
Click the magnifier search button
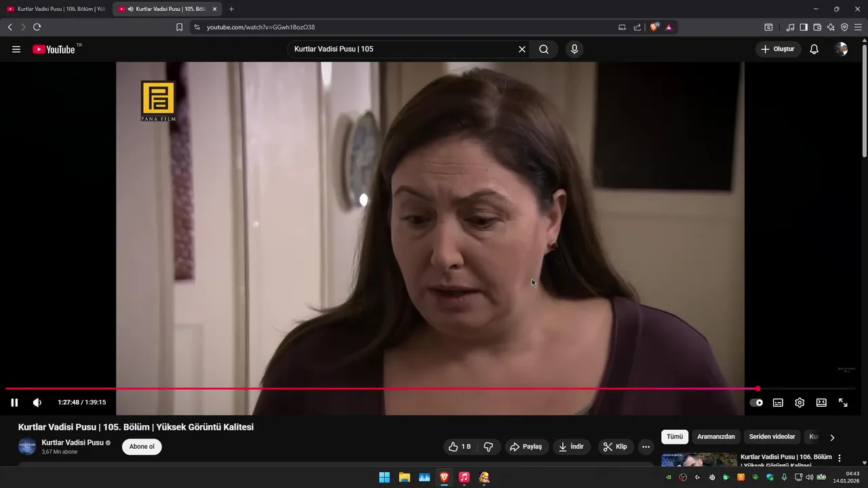(544, 49)
